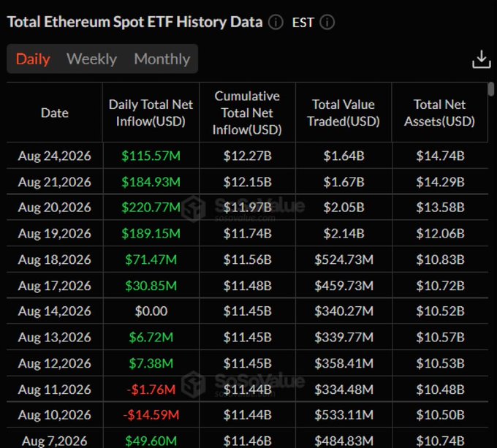Select the Daily tab
The image size is (497, 448).
click(33, 59)
